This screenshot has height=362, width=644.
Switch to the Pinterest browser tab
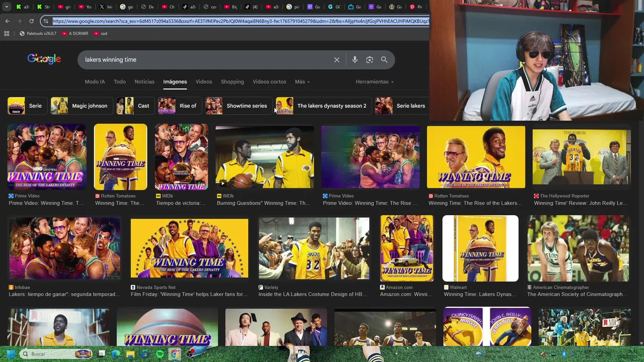[416, 7]
